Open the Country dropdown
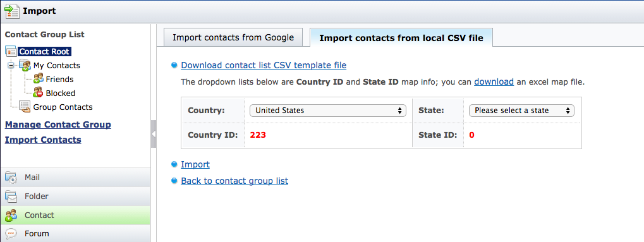This screenshot has width=644, height=242. pyautogui.click(x=328, y=111)
